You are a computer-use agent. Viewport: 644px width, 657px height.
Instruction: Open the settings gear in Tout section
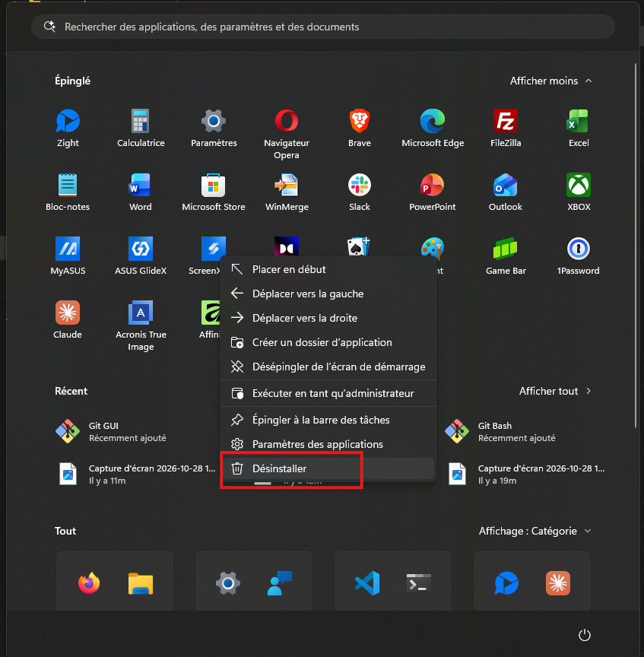point(228,582)
